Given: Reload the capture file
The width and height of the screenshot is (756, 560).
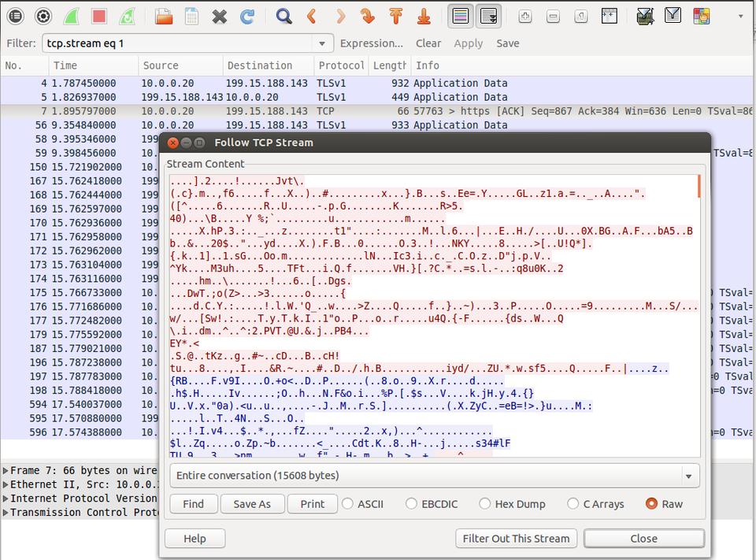Looking at the screenshot, I should pos(247,16).
